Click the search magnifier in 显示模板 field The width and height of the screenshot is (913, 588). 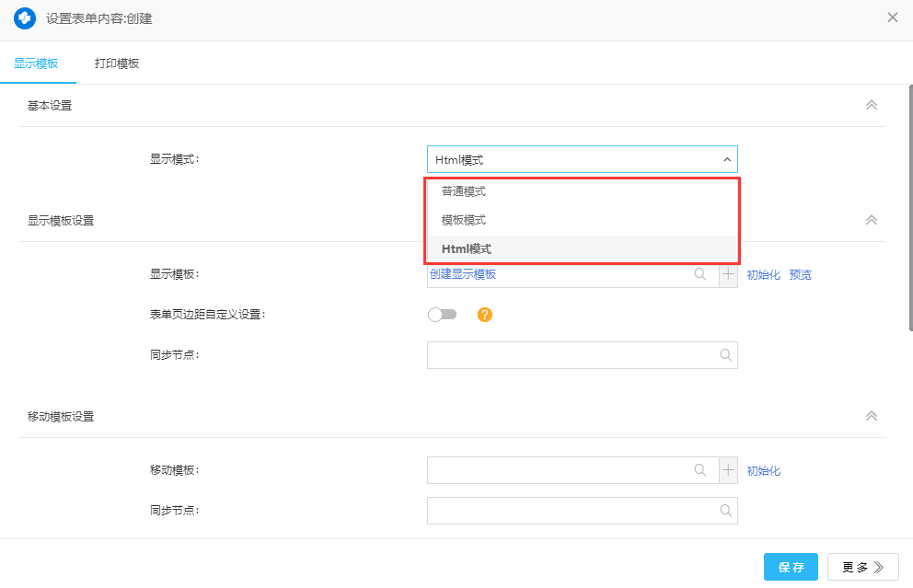(700, 274)
